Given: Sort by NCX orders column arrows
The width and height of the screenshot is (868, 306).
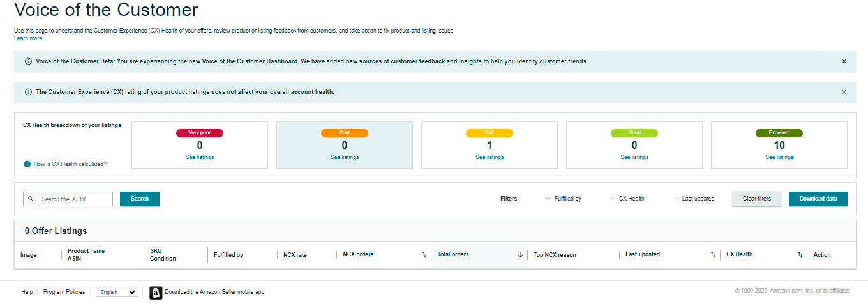Looking at the screenshot, I should coord(424,254).
